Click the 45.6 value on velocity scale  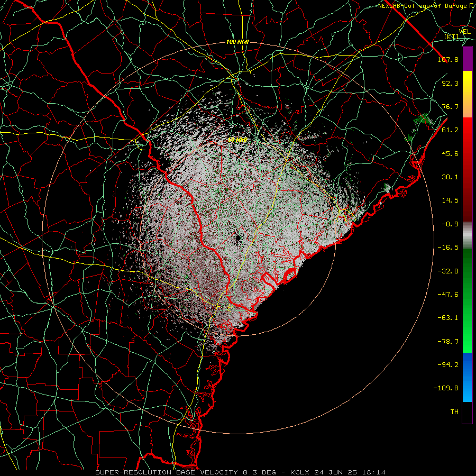(x=450, y=153)
